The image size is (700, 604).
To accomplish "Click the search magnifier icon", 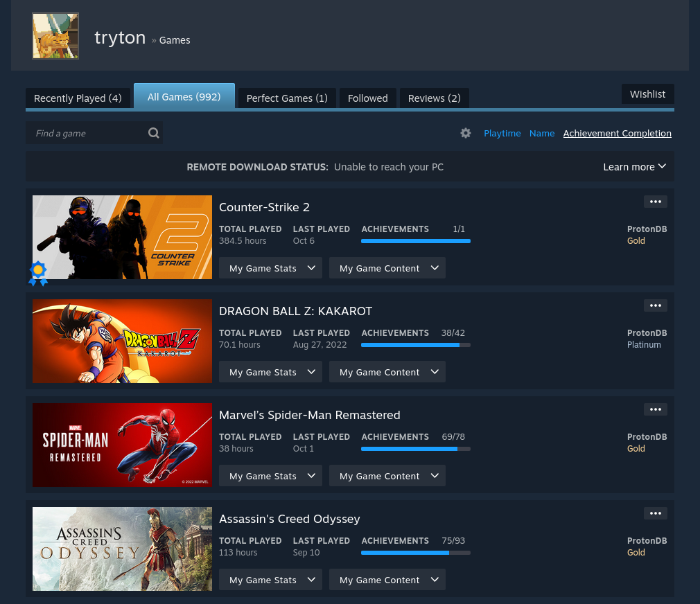I will [154, 133].
